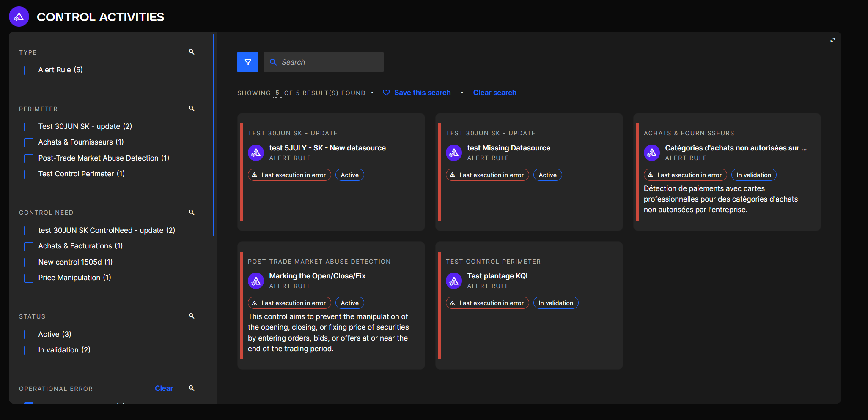Click the search icon in Control Need section
The image size is (868, 420).
pyautogui.click(x=191, y=213)
